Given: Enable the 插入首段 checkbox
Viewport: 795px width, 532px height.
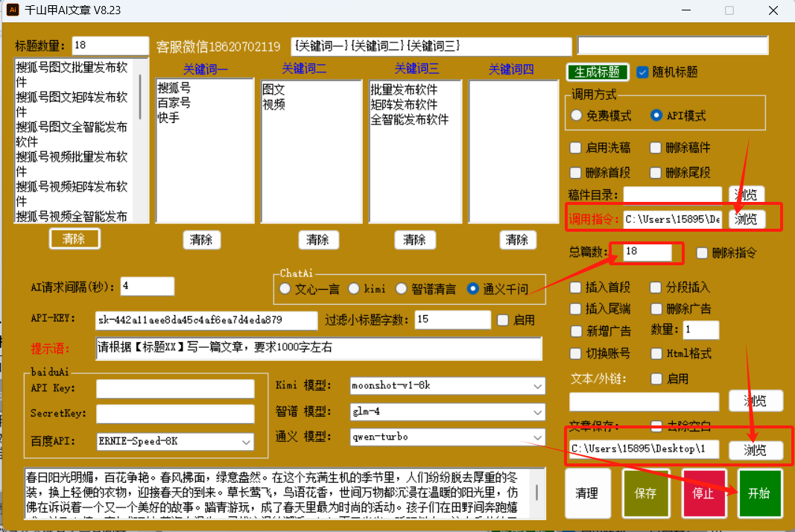Looking at the screenshot, I should tap(575, 288).
